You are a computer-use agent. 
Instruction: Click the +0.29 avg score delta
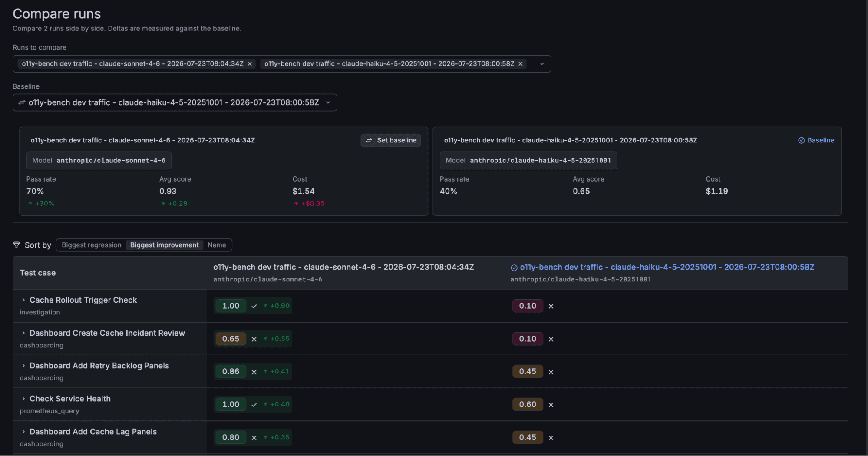(174, 203)
